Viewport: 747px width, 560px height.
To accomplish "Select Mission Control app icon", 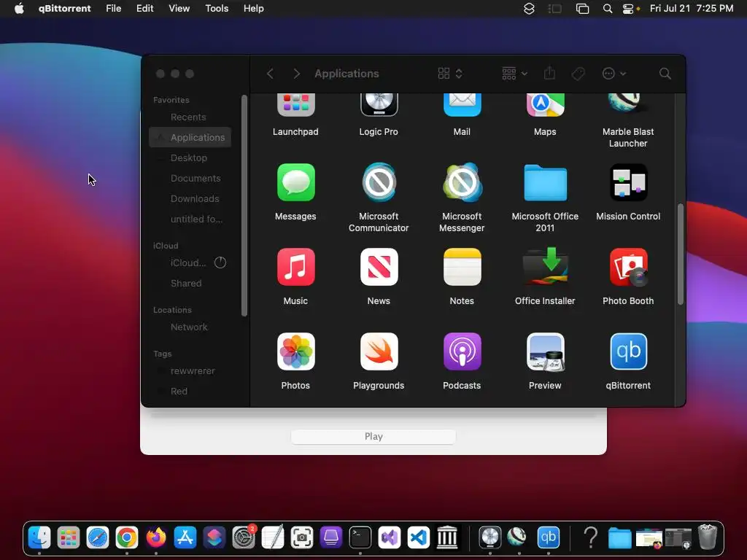I will point(628,182).
